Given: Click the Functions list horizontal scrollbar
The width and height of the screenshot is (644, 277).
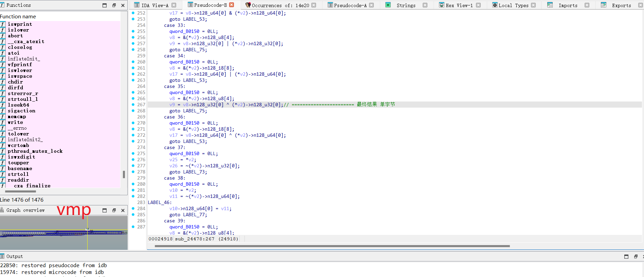Looking at the screenshot, I should 20,191.
